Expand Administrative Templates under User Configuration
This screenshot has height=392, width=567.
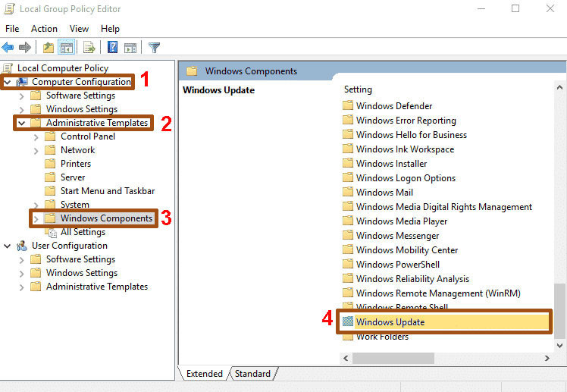pyautogui.click(x=22, y=287)
